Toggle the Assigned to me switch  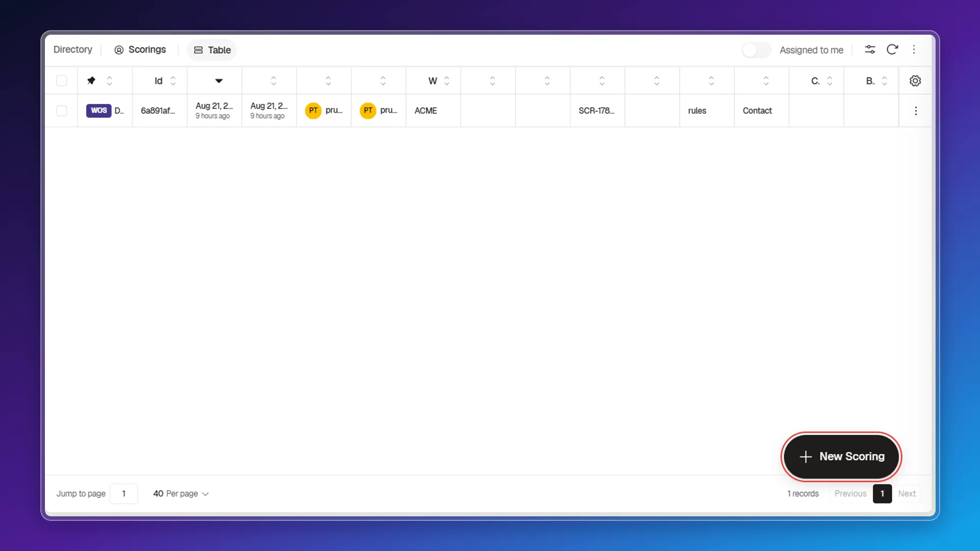[756, 49]
